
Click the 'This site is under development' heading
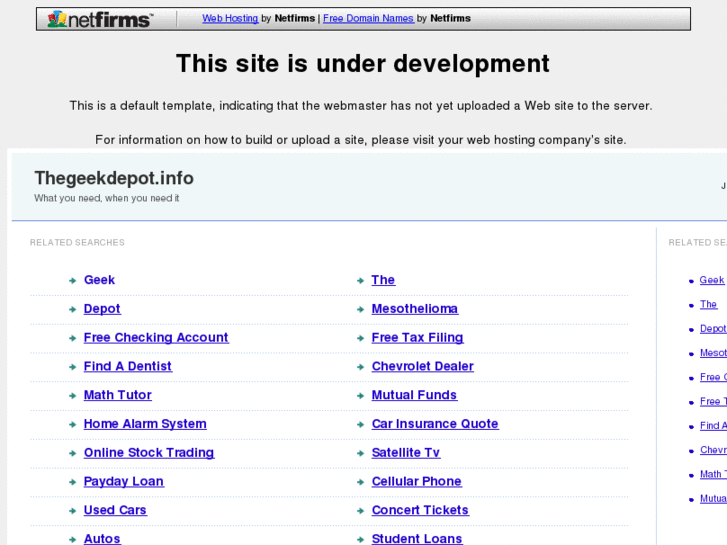coord(363,64)
